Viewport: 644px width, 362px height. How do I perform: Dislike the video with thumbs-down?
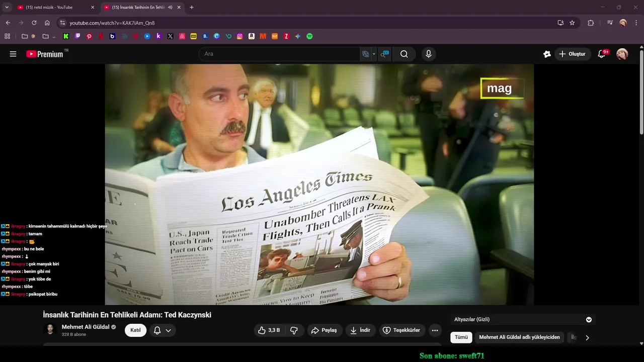coord(294,330)
